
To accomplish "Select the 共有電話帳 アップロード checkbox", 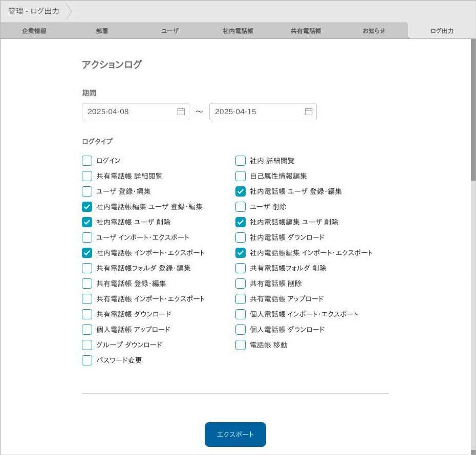I will [x=241, y=299].
